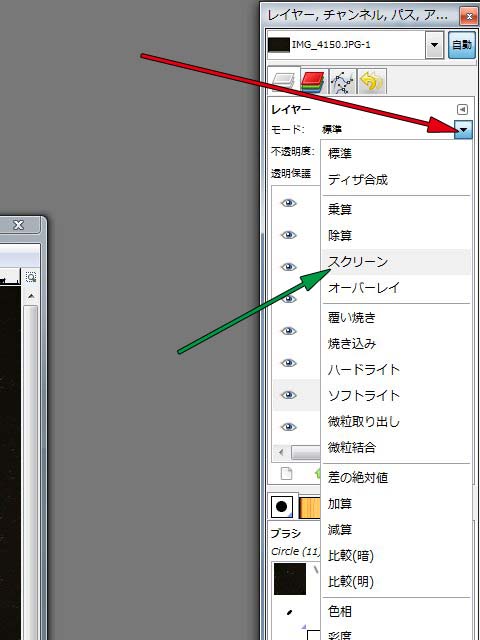Click the layer list horizontal scrollbar thumb

307,453
